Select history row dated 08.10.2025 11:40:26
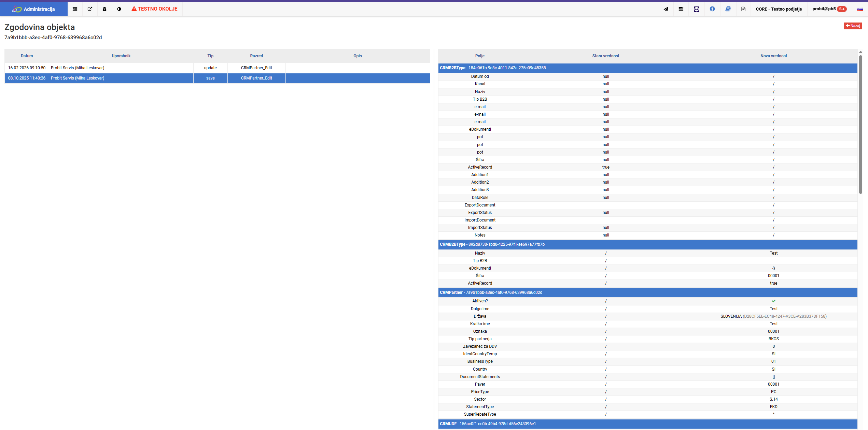The image size is (868, 430). point(217,78)
